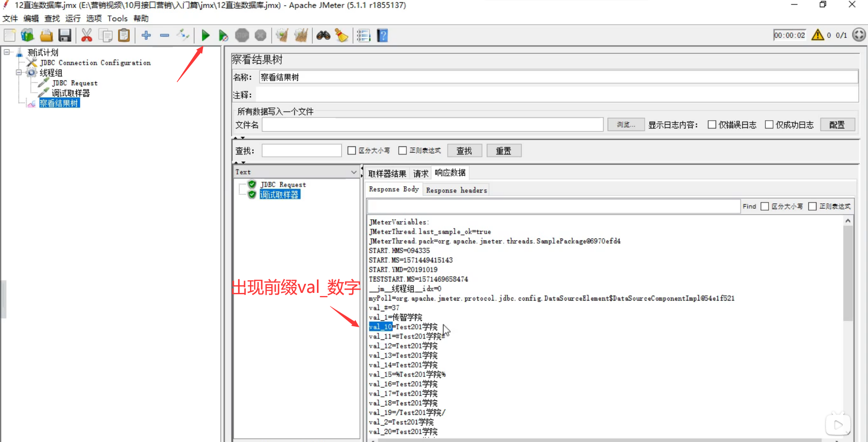
Task: Click the 查找 search text field
Action: coord(302,150)
